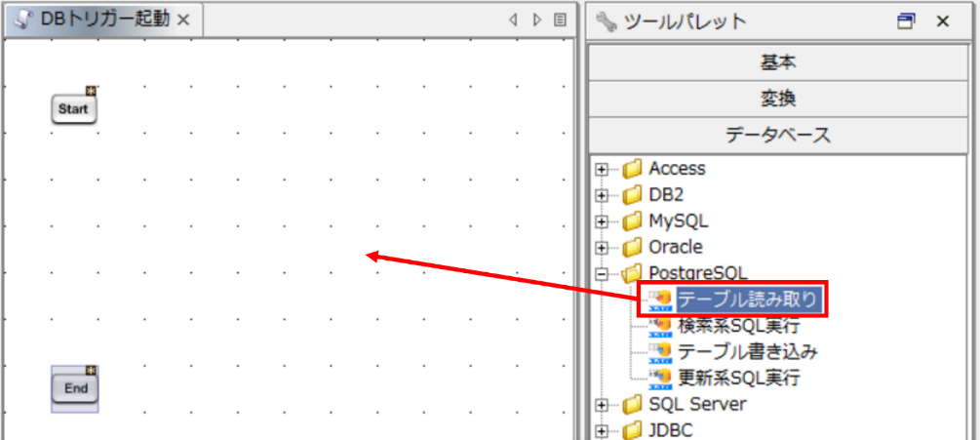Click the Access folder icon
The image size is (980, 440).
tap(633, 169)
